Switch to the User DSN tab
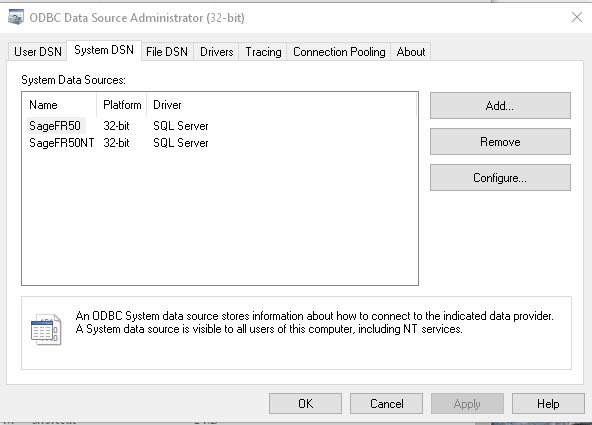592x425 pixels. click(38, 52)
